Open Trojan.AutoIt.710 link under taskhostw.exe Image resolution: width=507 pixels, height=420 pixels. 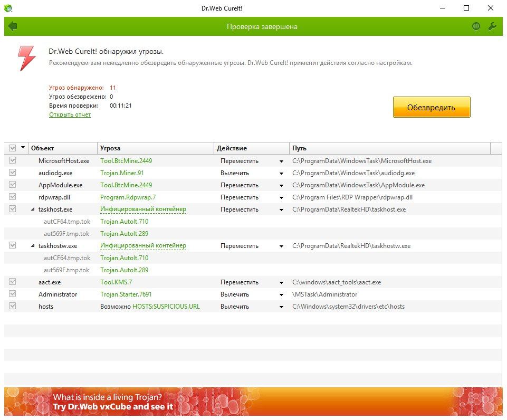pyautogui.click(x=124, y=257)
